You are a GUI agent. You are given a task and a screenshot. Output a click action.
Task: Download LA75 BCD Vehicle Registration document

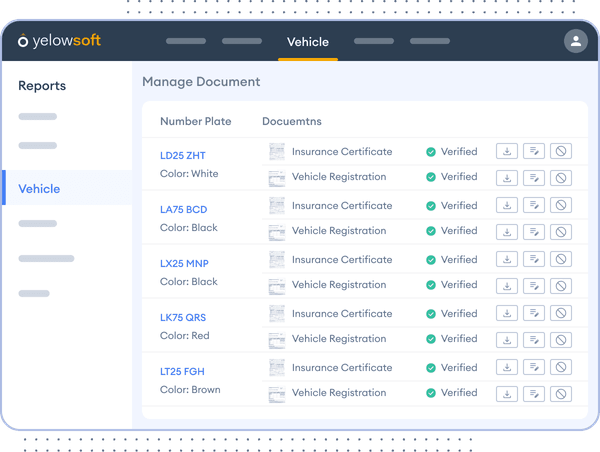[x=507, y=231]
